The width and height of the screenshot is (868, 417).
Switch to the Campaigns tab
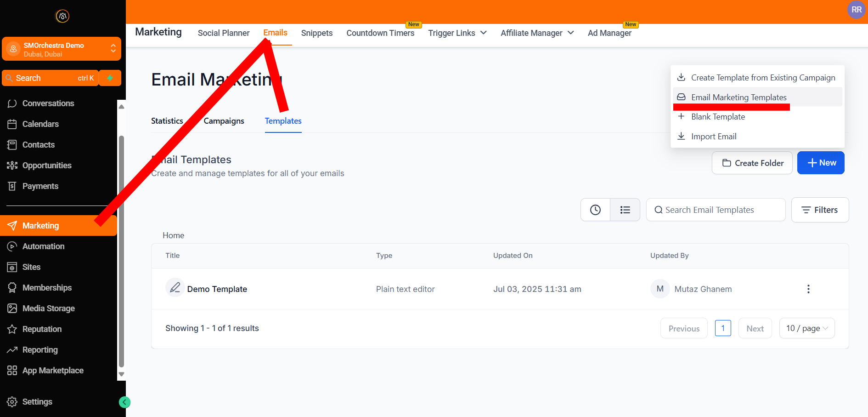224,121
